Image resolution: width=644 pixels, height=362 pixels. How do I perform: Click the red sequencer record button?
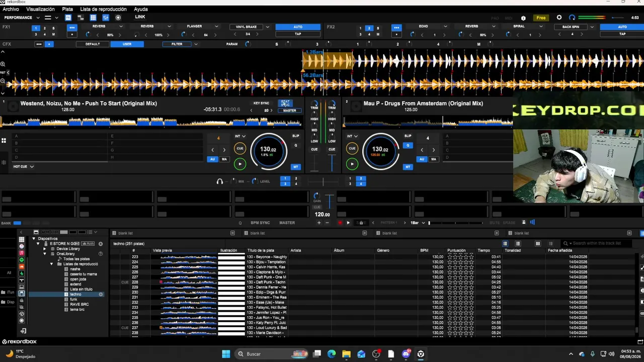pos(340,223)
